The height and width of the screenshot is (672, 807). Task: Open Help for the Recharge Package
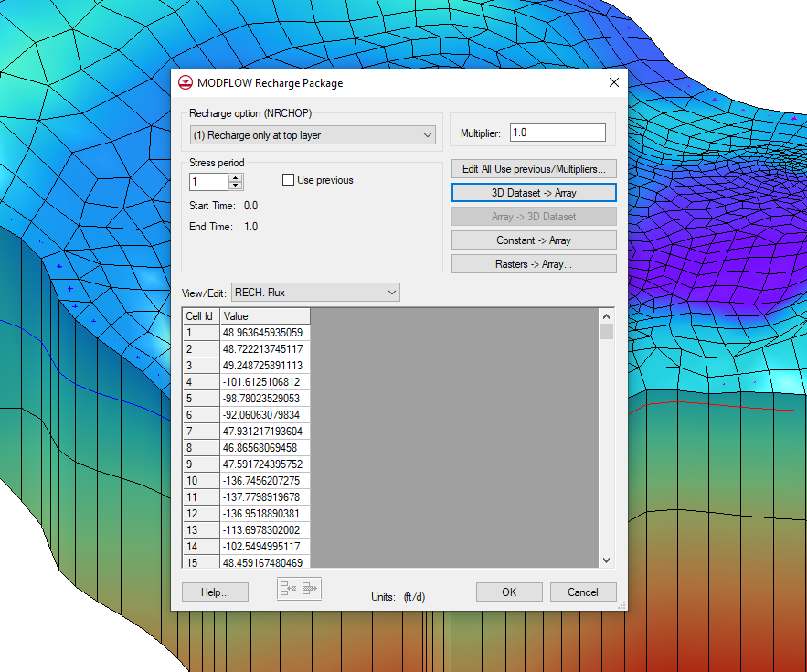pos(214,592)
